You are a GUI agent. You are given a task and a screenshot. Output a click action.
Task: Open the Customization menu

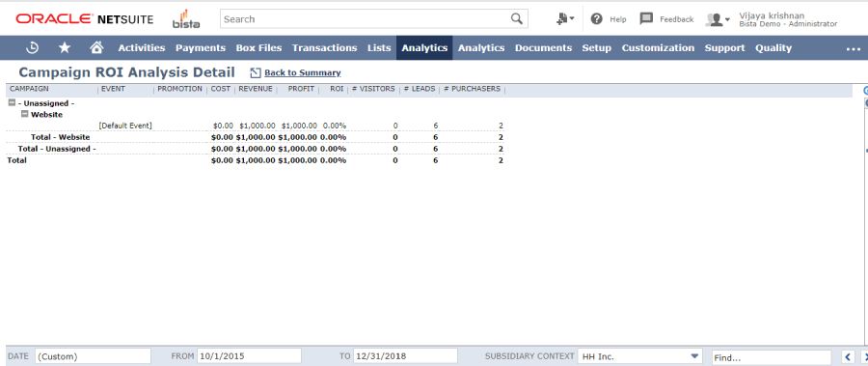pyautogui.click(x=658, y=47)
